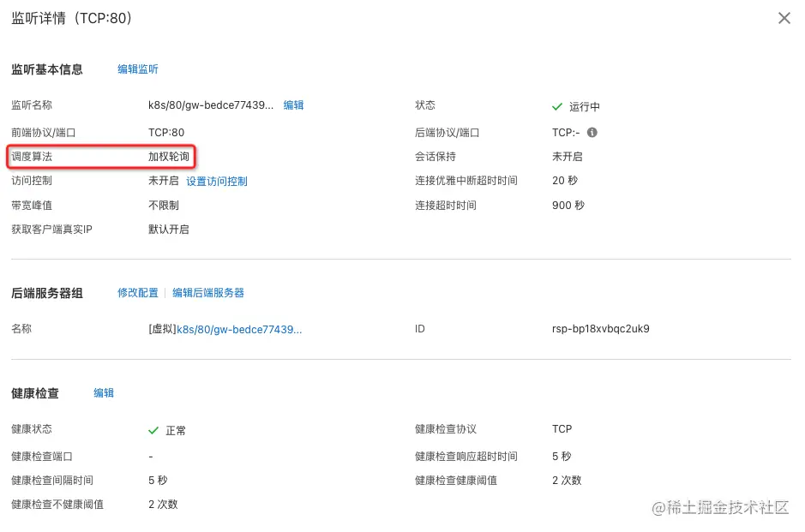This screenshot has height=532, width=805.
Task: Open 设置访问控制 link
Action: click(217, 181)
